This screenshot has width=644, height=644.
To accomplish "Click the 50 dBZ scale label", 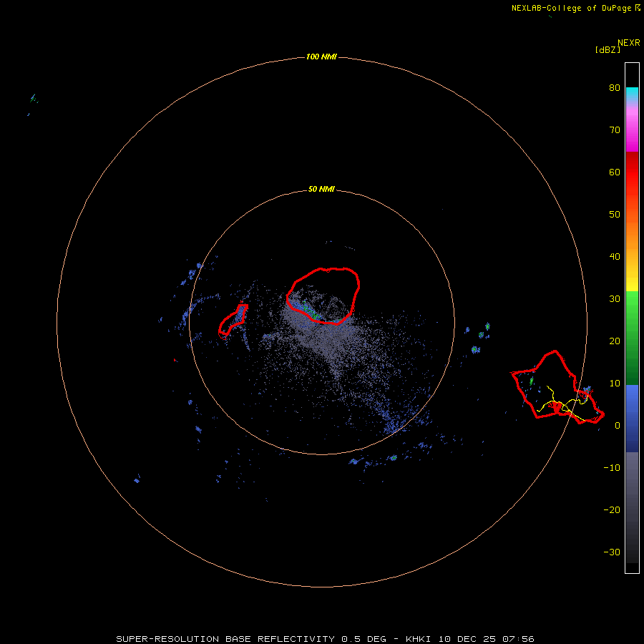I will tap(615, 215).
